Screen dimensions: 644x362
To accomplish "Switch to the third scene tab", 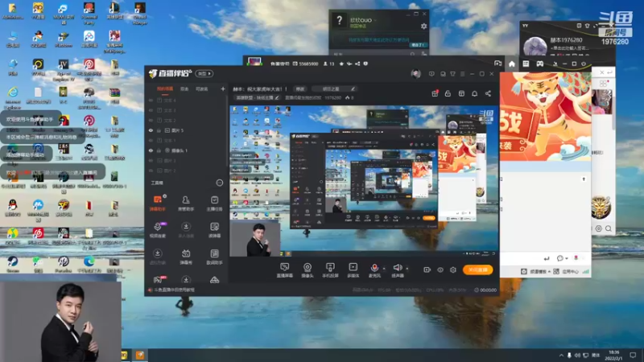I will (x=201, y=88).
